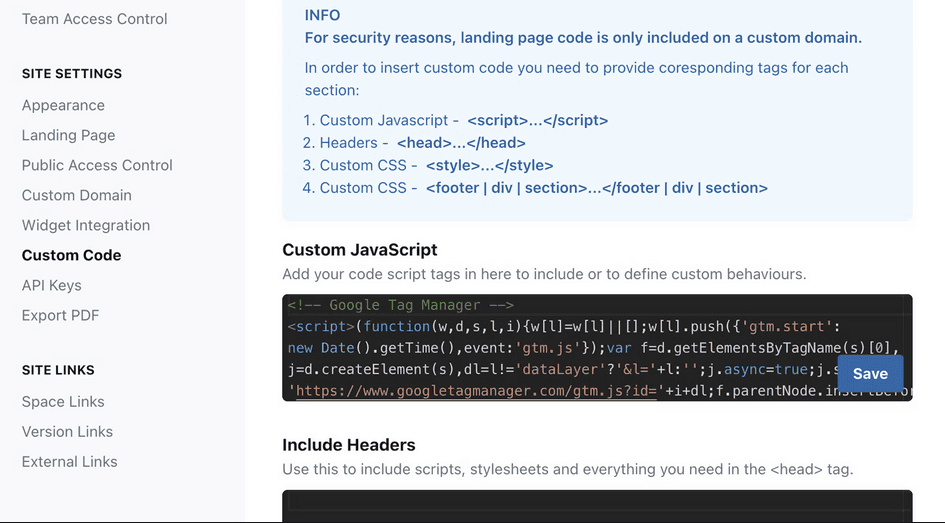Click Export PDF in sidebar

pos(60,315)
